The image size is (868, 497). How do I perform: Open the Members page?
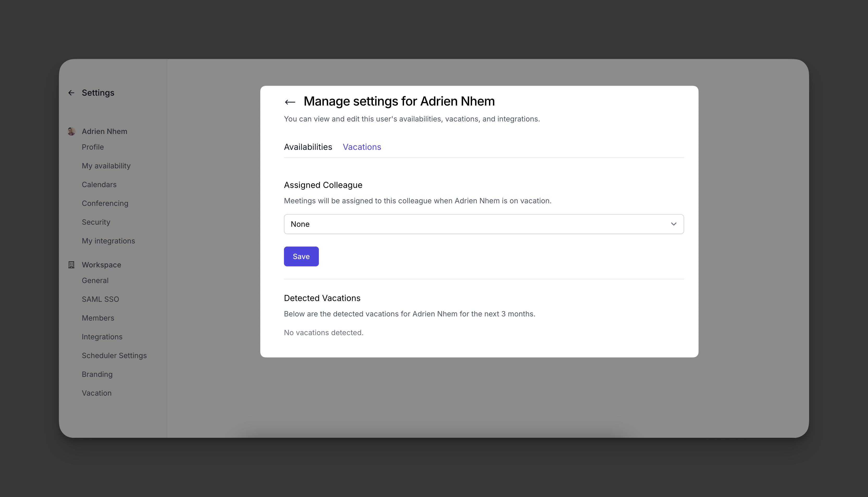(98, 318)
